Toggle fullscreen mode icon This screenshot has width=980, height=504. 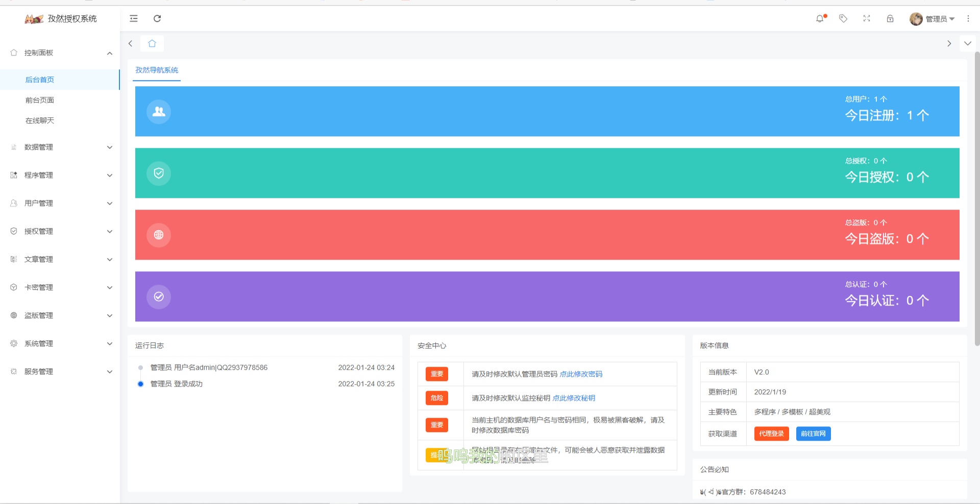click(x=867, y=19)
